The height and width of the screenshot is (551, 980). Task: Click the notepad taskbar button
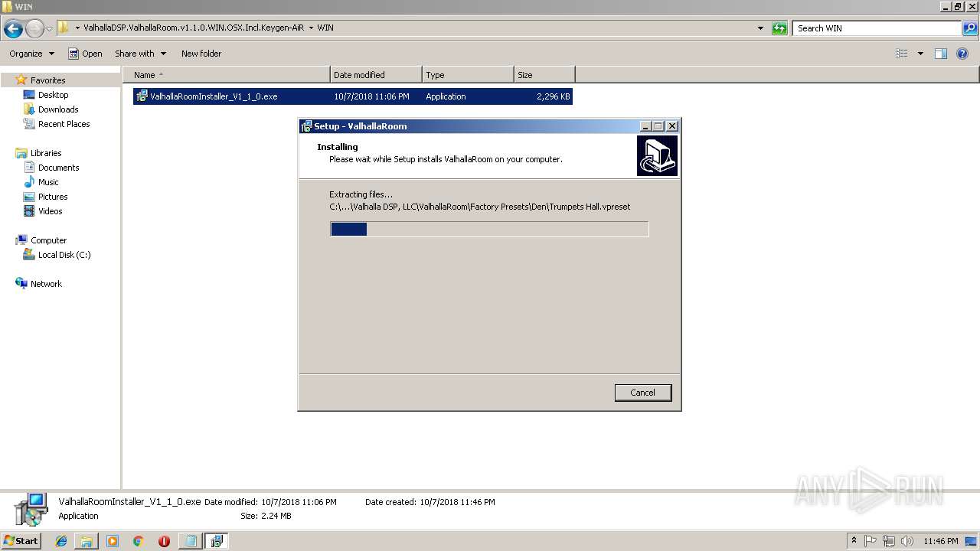pyautogui.click(x=190, y=541)
